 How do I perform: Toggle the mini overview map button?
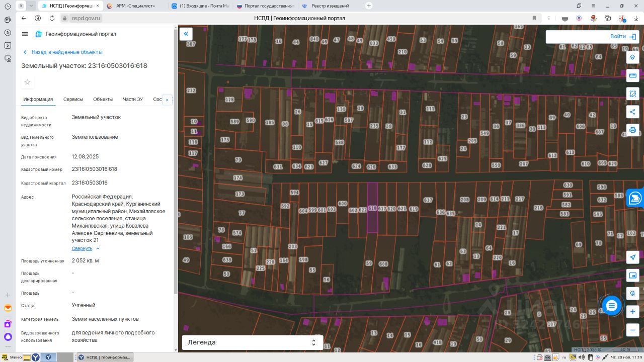632,276
